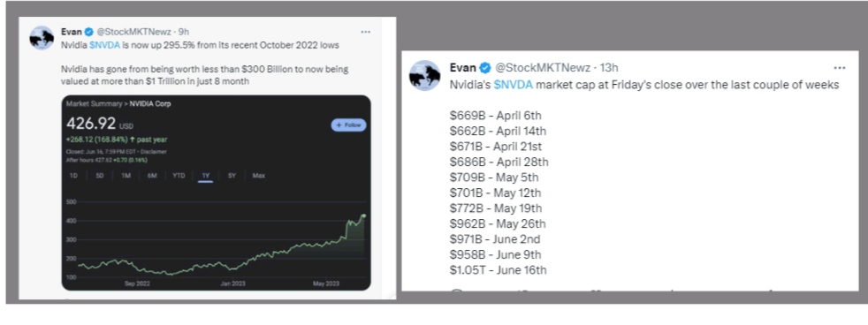The height and width of the screenshot is (325, 868).
Task: Click @StockMKTNewz handle in left tweet
Action: [x=131, y=32]
